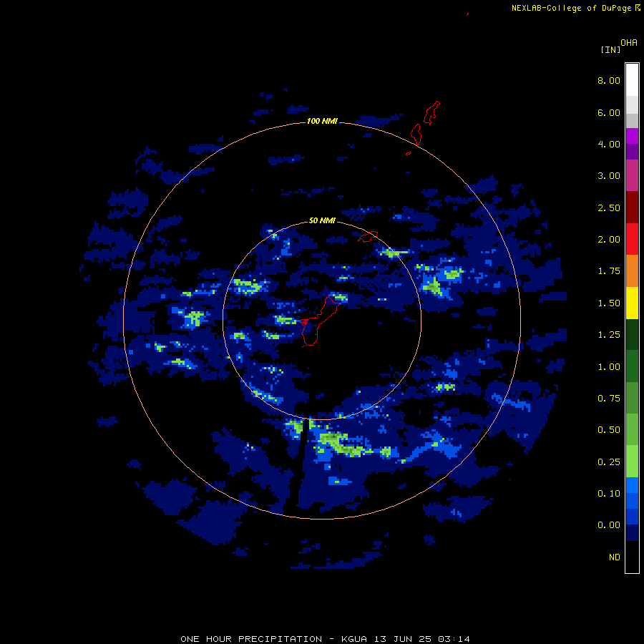The image size is (644, 644).
Task: Click the 8.00 legend value
Action: pyautogui.click(x=609, y=80)
